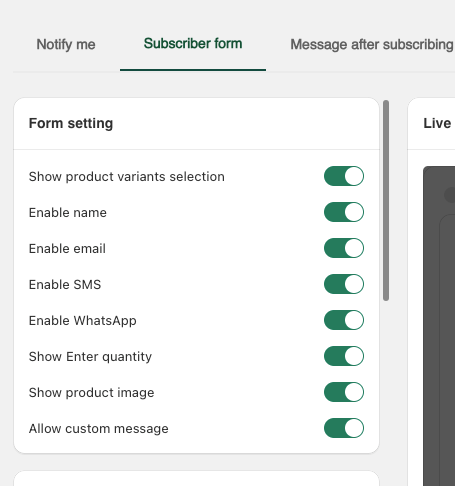Toggle the Enable email switch
This screenshot has height=486, width=455.
[344, 248]
